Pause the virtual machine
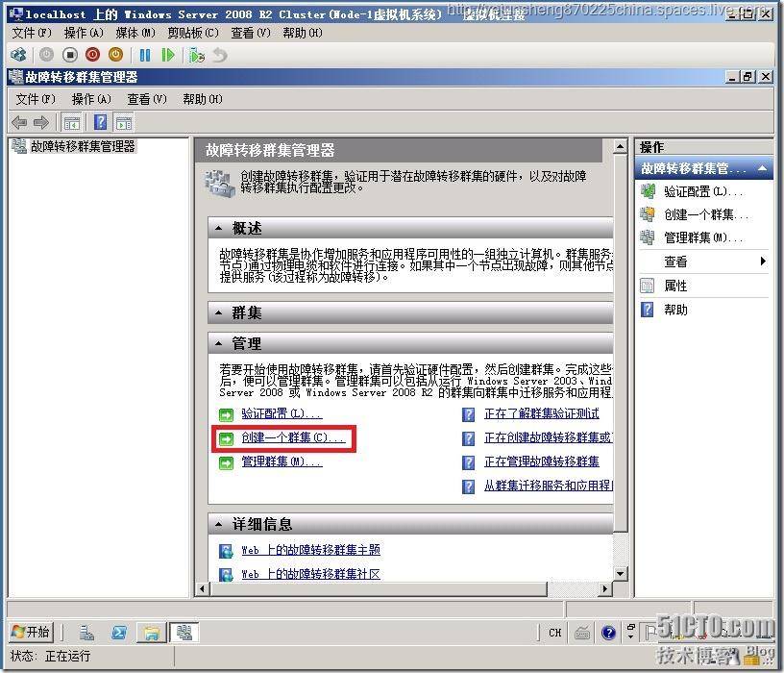 click(x=145, y=55)
